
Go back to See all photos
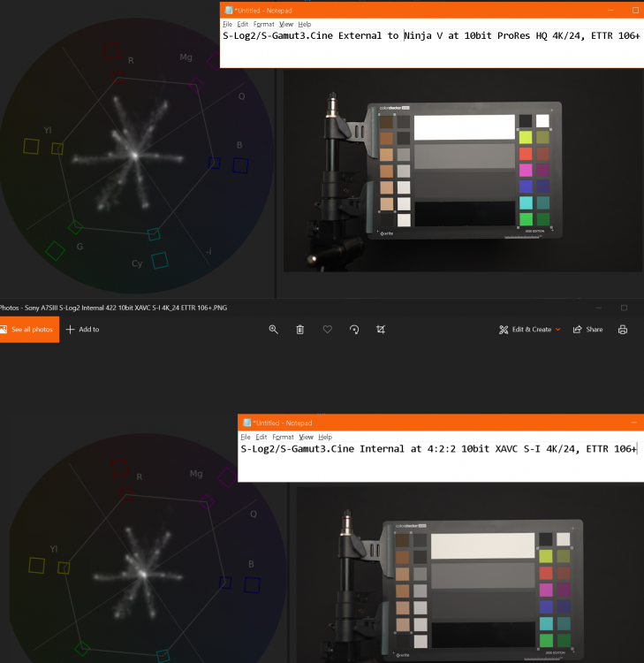29,329
